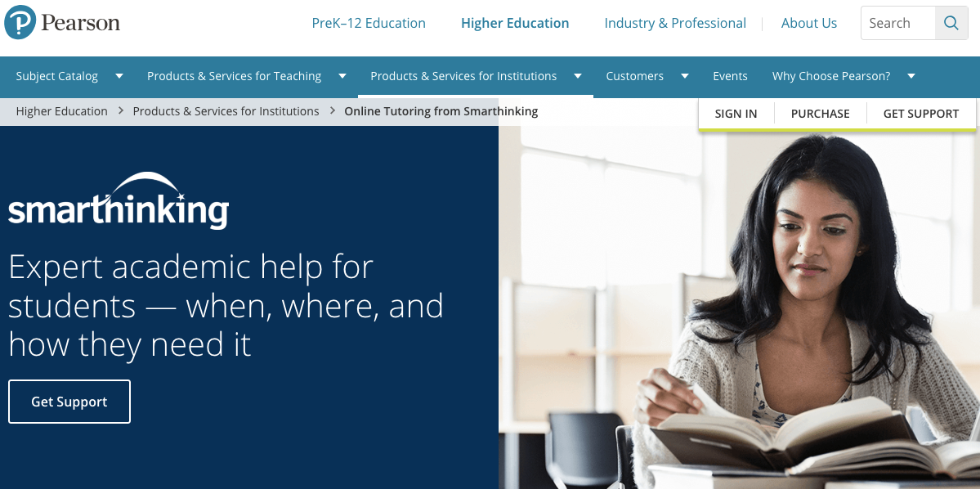Click the Get Support hero button
The image size is (980, 494).
click(69, 402)
